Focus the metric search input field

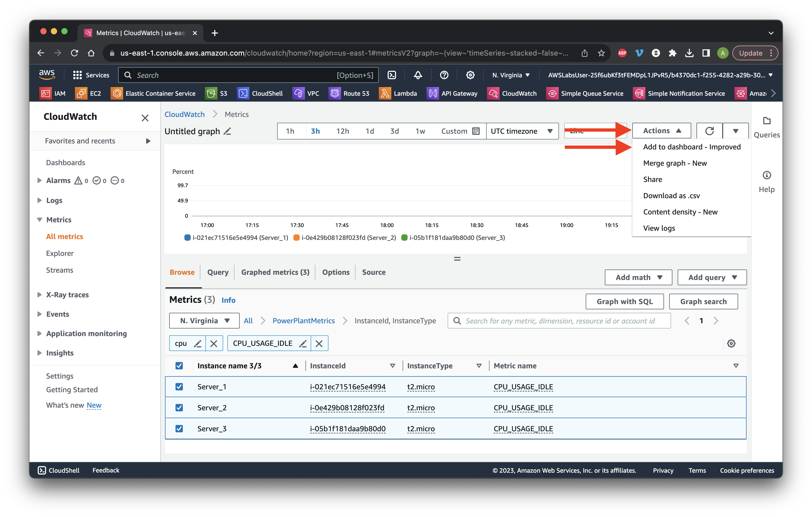(x=559, y=321)
